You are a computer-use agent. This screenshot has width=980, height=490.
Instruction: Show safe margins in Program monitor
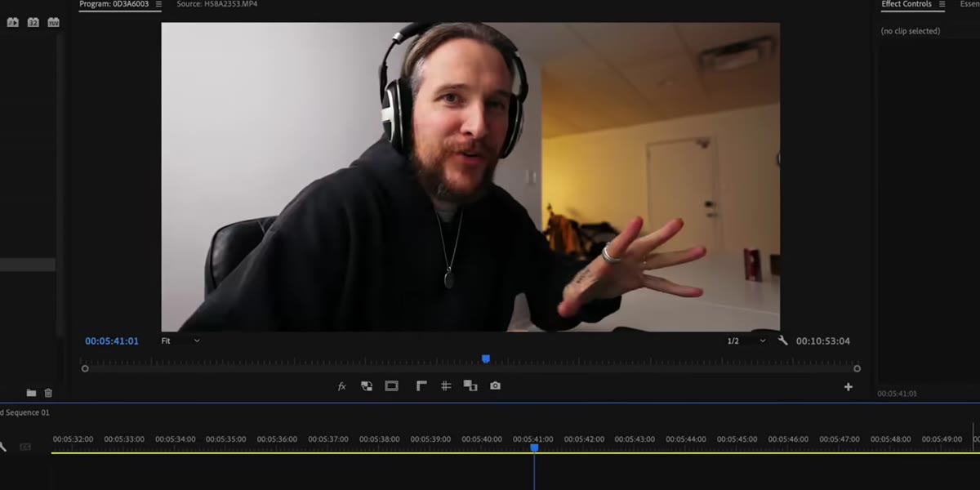(x=392, y=386)
